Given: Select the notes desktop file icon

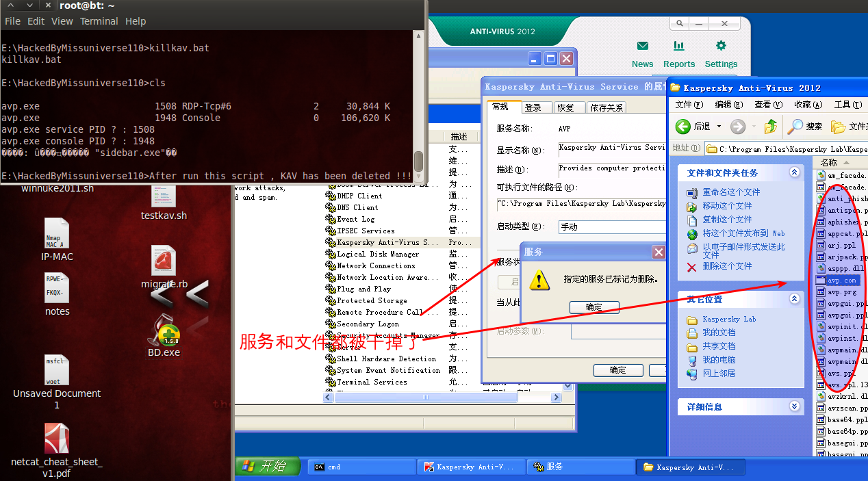Looking at the screenshot, I should 57,294.
